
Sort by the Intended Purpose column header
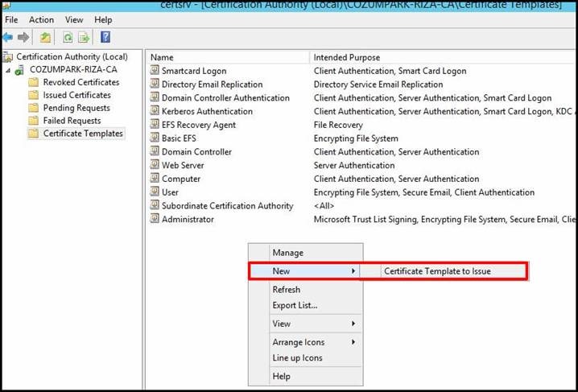pyautogui.click(x=444, y=57)
